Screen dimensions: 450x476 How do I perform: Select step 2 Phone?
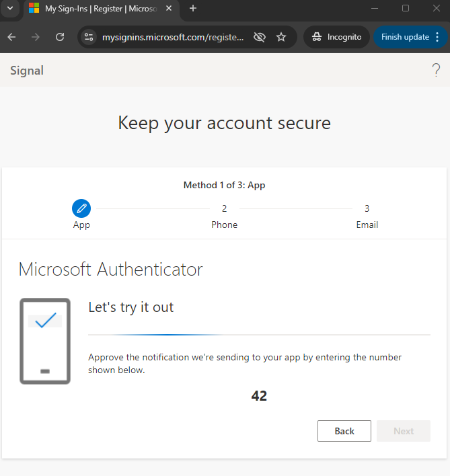pyautogui.click(x=225, y=216)
